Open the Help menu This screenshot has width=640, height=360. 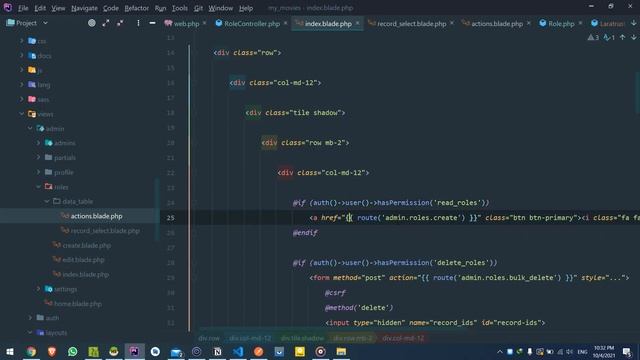pos(246,8)
